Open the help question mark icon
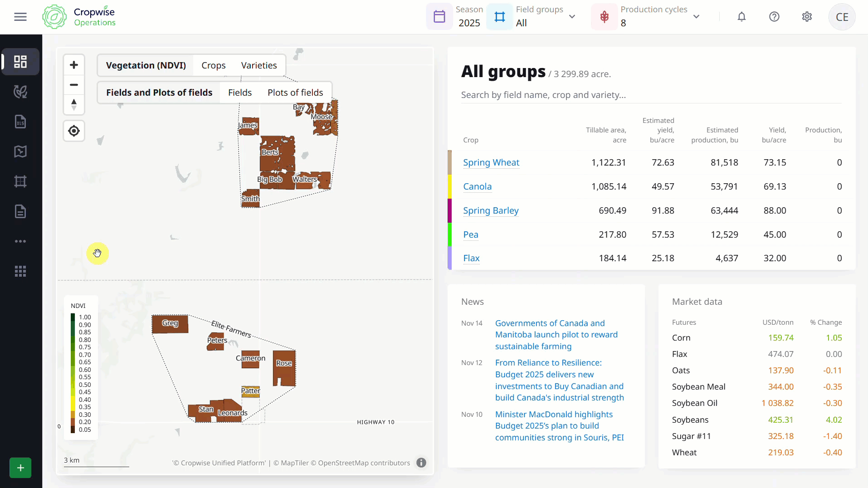This screenshot has width=868, height=488. tap(774, 17)
